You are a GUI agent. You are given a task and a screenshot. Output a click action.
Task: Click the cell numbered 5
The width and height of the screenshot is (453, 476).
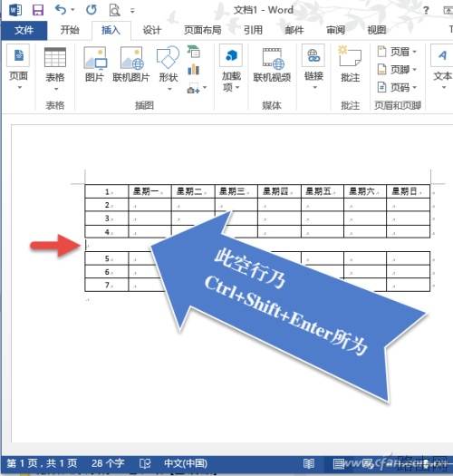[107, 258]
